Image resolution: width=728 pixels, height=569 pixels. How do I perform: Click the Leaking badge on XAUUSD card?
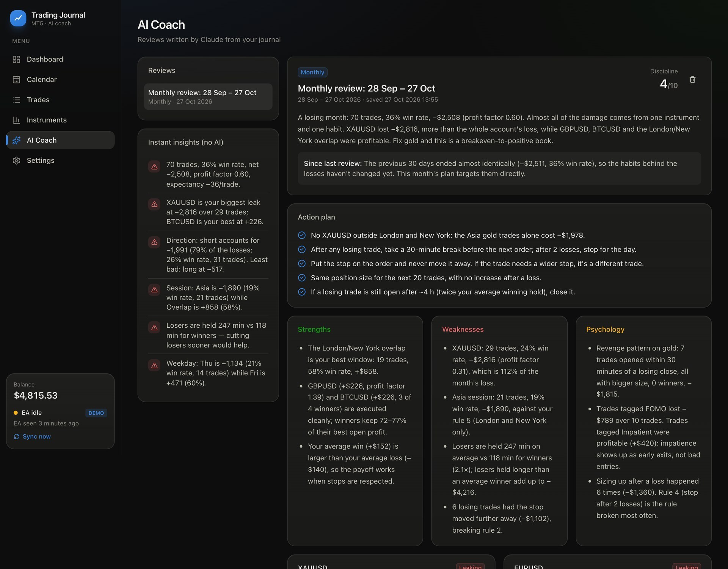pyautogui.click(x=470, y=566)
